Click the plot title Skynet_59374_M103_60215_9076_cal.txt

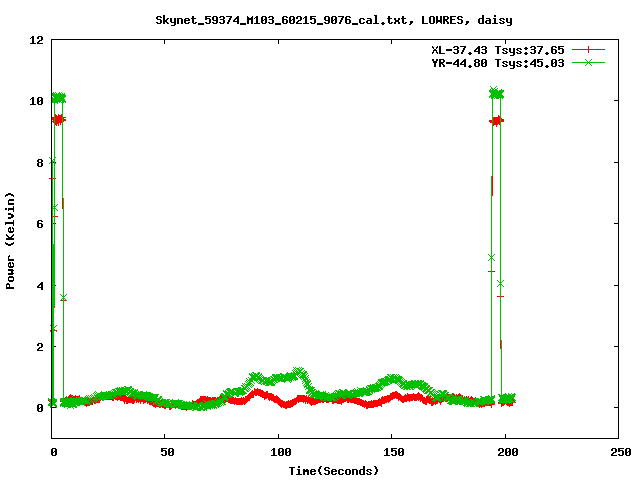(x=281, y=20)
